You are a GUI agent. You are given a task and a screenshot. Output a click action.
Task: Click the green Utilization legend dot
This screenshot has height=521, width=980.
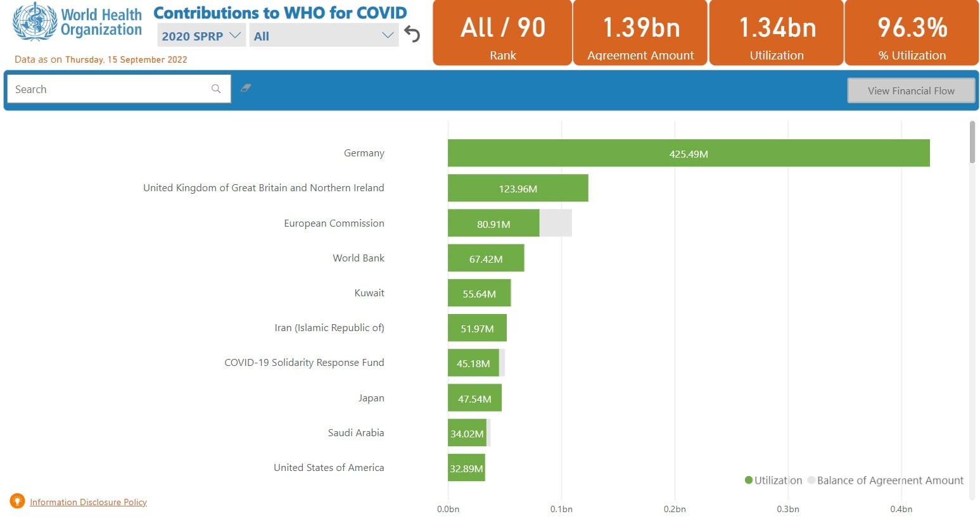point(749,480)
